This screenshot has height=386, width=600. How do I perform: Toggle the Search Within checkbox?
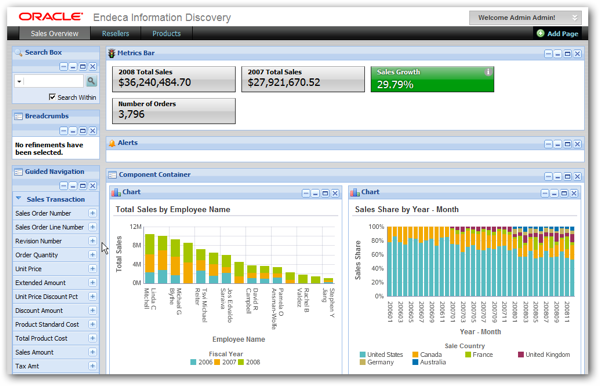pyautogui.click(x=52, y=97)
